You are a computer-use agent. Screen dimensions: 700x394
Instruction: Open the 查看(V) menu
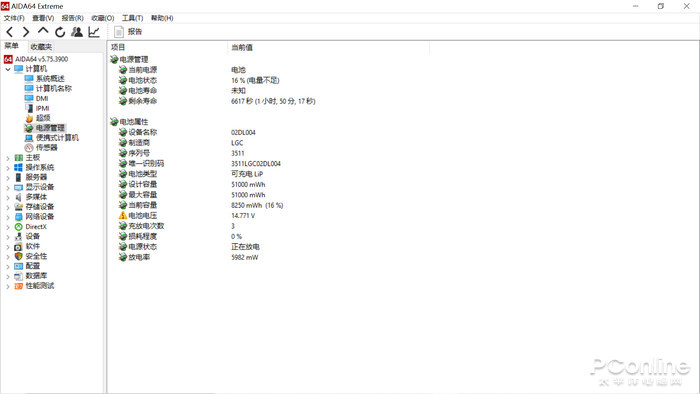(43, 18)
